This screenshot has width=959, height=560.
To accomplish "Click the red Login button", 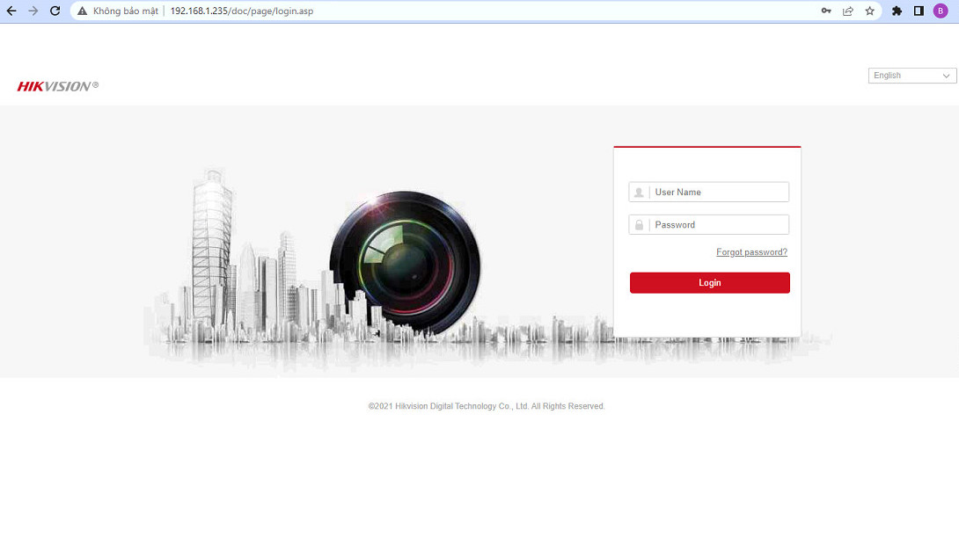I will (709, 283).
